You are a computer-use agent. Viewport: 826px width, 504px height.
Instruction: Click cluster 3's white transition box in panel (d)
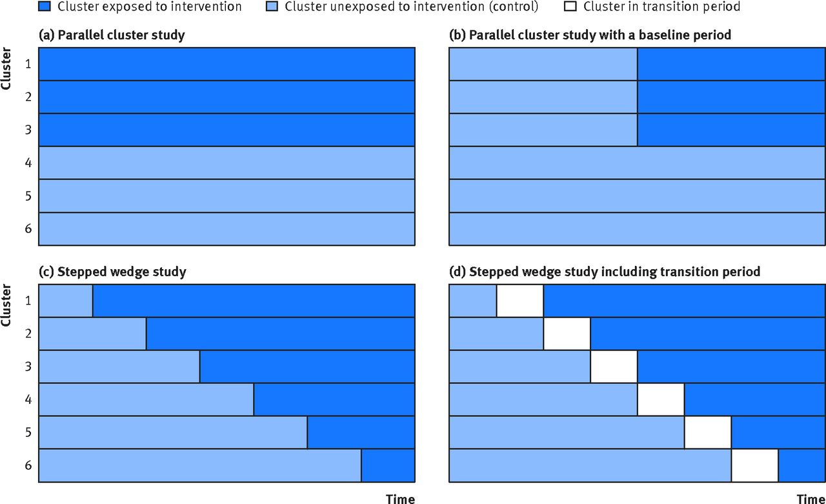point(614,367)
